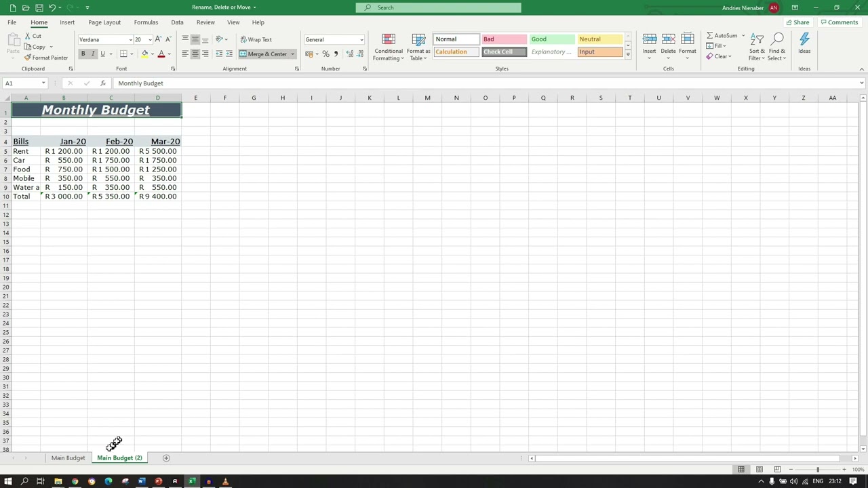Click Increase Font Size icon
The width and height of the screenshot is (868, 488).
coord(158,39)
